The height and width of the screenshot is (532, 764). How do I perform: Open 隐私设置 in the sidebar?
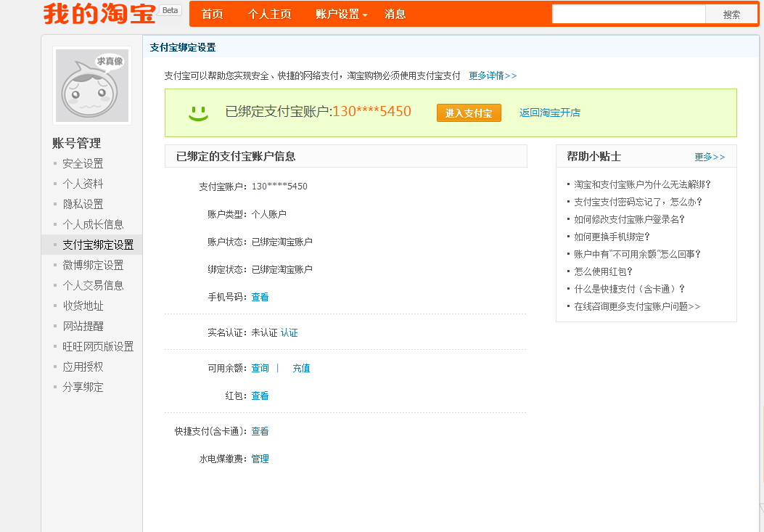(83, 204)
